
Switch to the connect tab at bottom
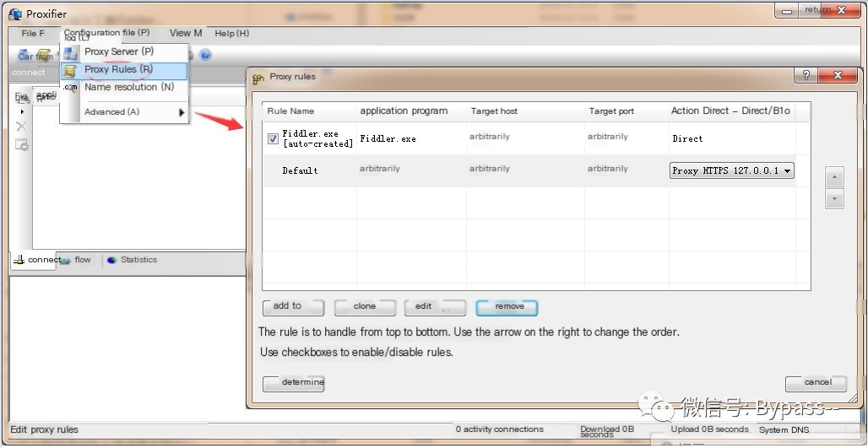tap(33, 260)
